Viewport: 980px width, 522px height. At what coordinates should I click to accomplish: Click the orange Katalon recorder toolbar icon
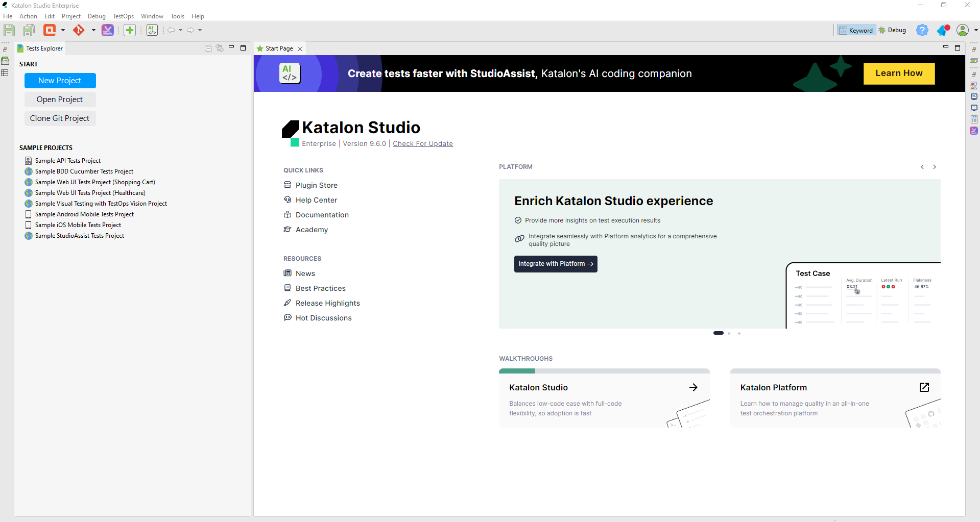(x=50, y=30)
